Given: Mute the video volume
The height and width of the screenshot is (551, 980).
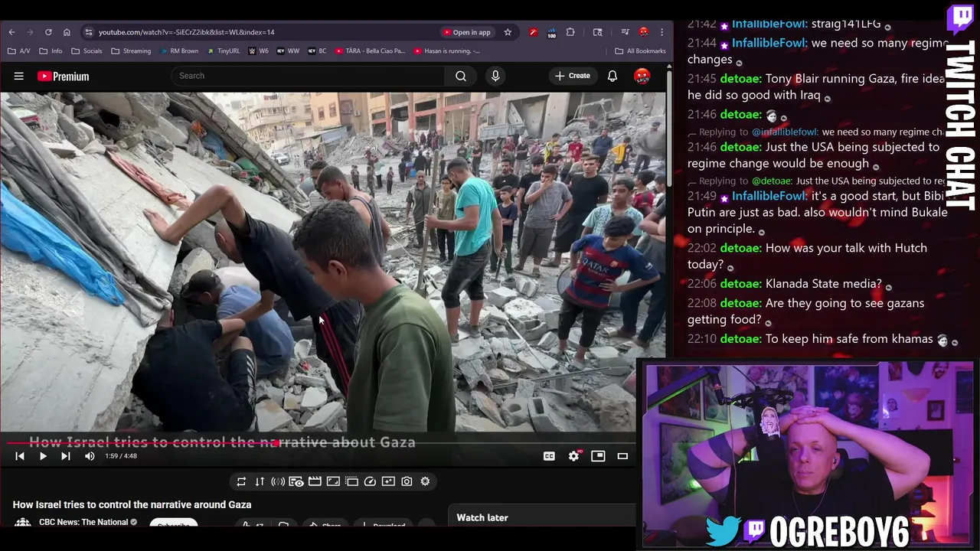Looking at the screenshot, I should pos(90,456).
